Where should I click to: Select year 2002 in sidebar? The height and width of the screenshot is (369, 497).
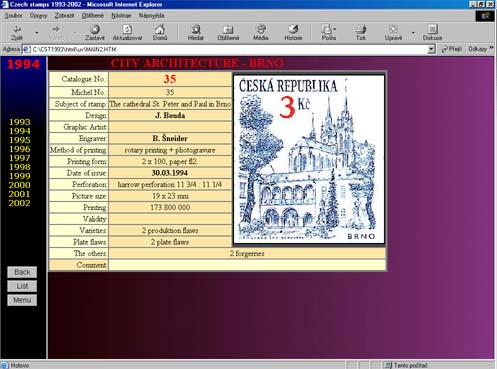pyautogui.click(x=20, y=203)
